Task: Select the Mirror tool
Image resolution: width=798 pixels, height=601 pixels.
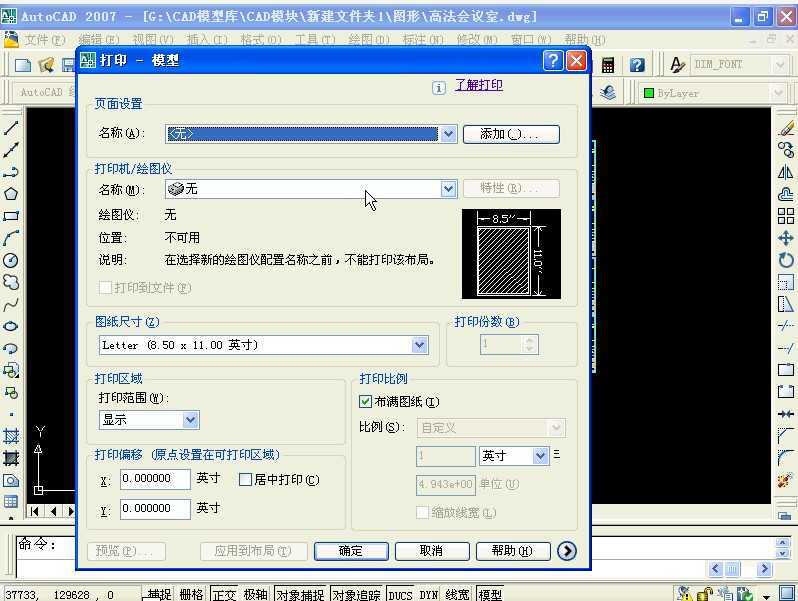Action: click(786, 172)
